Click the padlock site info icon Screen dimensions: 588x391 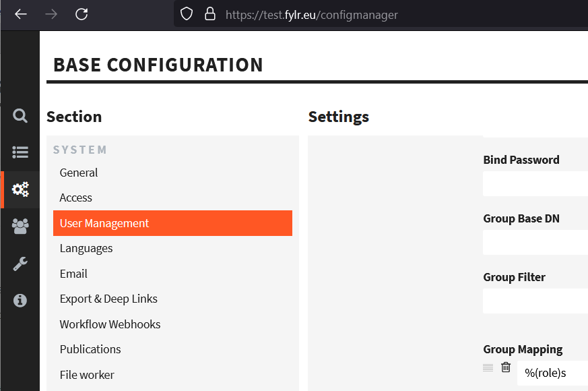[x=210, y=14]
